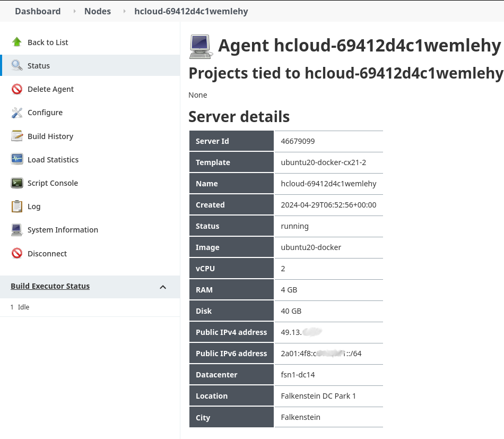Click the Log clipboard icon
Viewport: 504px width, 439px height.
(17, 206)
